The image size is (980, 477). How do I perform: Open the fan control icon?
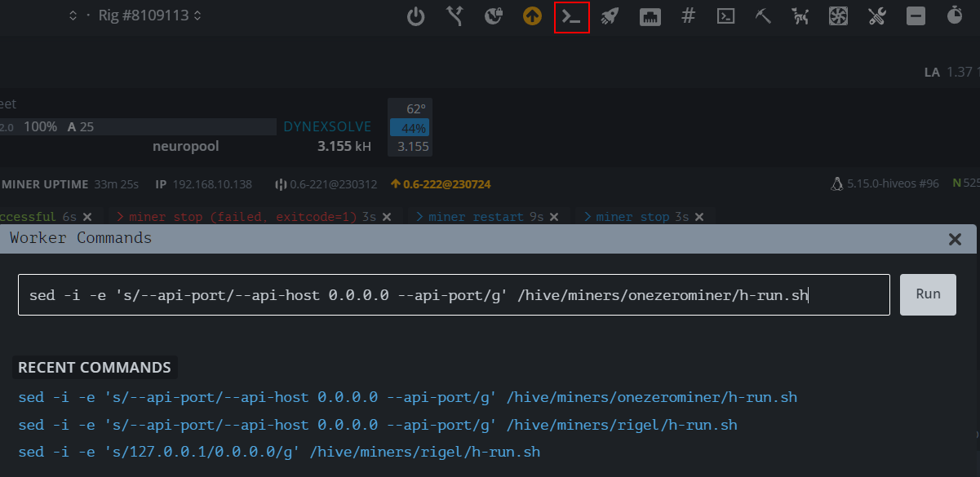pyautogui.click(x=838, y=16)
